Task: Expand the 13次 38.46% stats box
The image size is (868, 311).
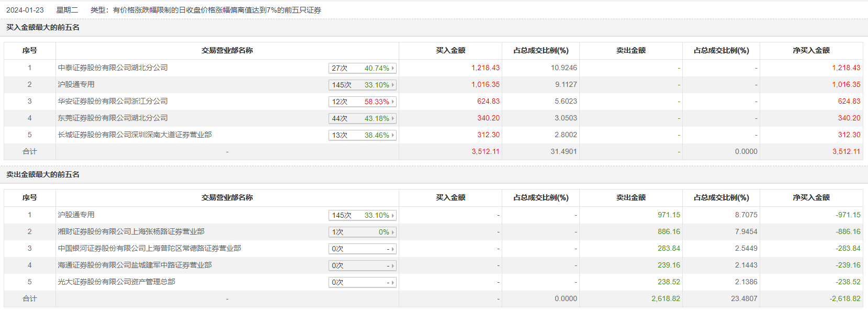Action: (362, 135)
